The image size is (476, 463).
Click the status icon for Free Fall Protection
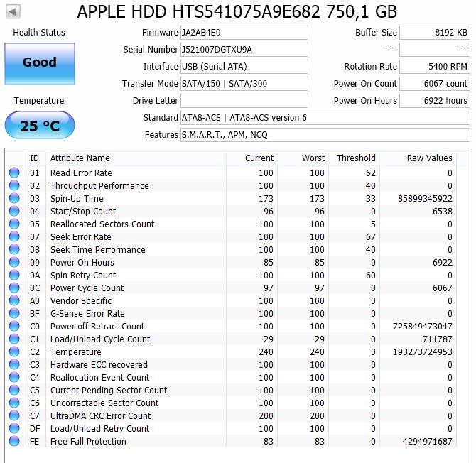coord(14,441)
